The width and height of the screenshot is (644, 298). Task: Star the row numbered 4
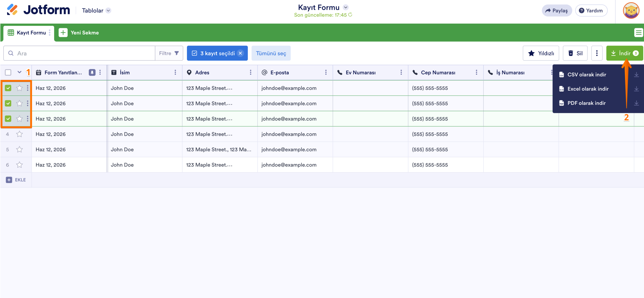point(19,134)
